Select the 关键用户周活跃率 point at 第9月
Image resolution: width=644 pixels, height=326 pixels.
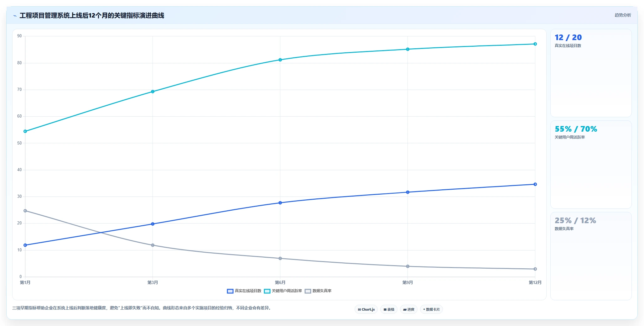pyautogui.click(x=408, y=49)
